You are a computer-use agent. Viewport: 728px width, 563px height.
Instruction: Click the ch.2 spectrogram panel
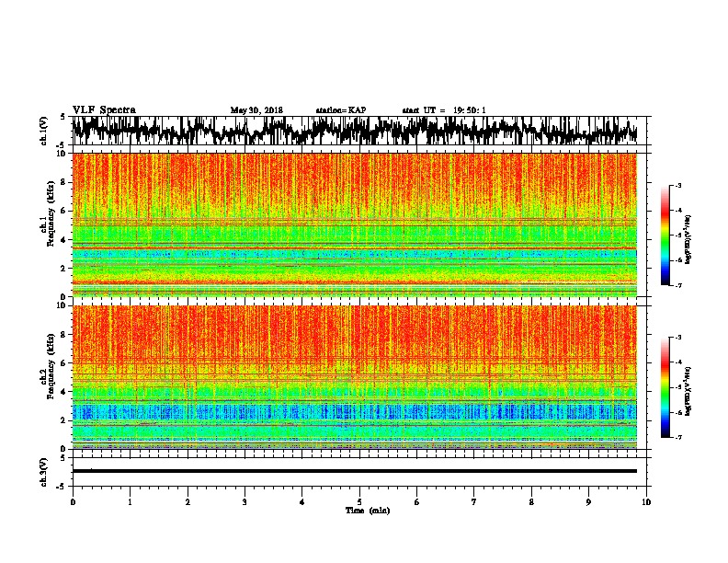pyautogui.click(x=355, y=377)
